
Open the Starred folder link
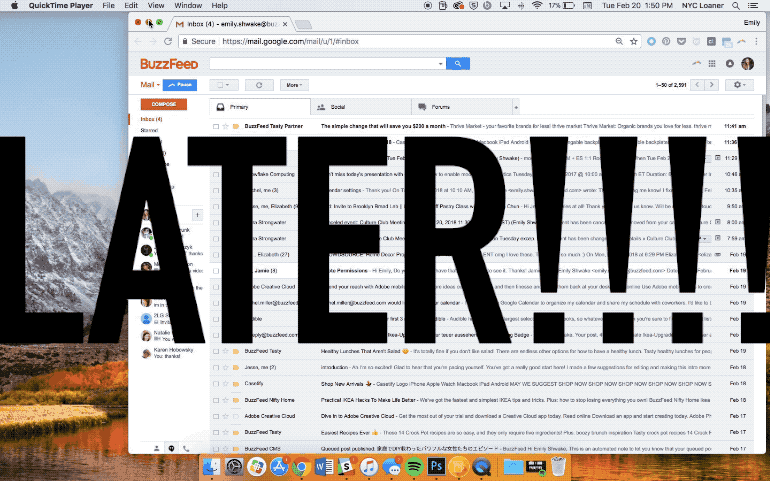click(149, 130)
